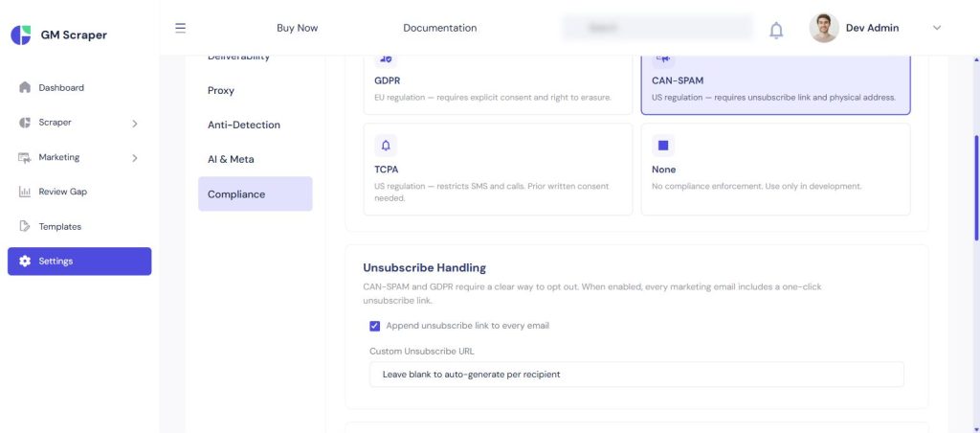Click the CAN-SPAM megaphone icon
This screenshot has width=980, height=433.
(x=663, y=58)
